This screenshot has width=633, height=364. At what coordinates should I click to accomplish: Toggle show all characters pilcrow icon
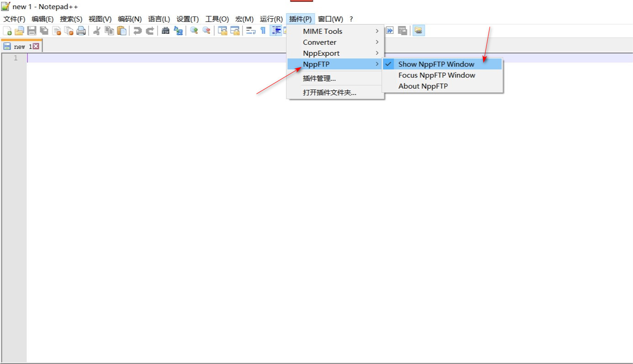point(263,31)
